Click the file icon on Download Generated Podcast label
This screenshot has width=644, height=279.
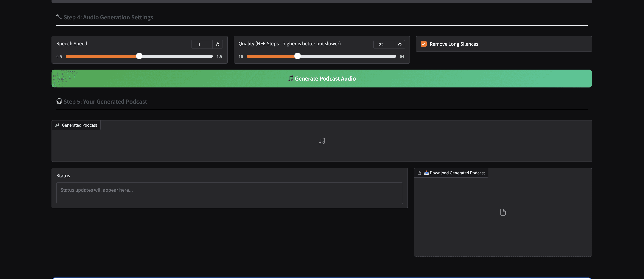[x=419, y=173]
